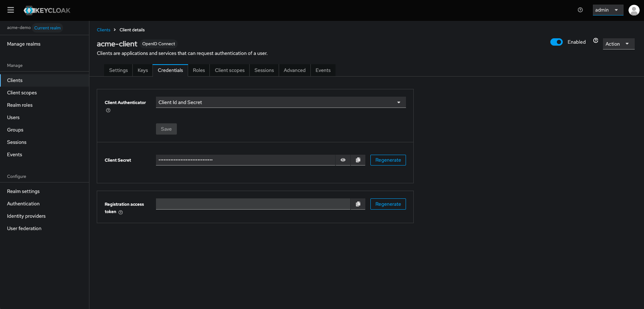Click the Registration access token field

pos(253,204)
